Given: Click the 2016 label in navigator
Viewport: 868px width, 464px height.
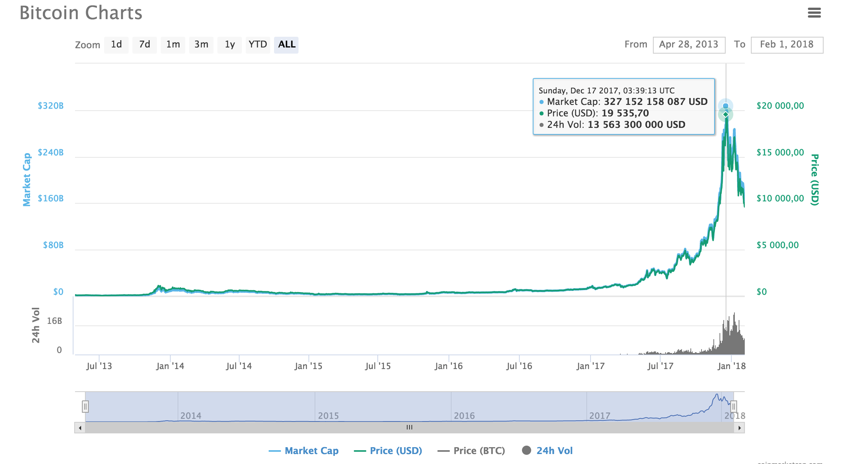Looking at the screenshot, I should pos(464,416).
